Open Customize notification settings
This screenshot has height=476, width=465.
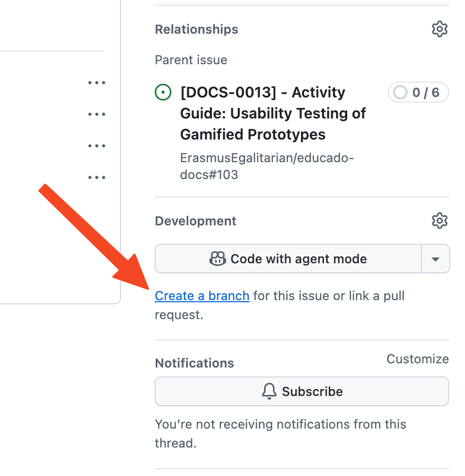[x=417, y=359]
